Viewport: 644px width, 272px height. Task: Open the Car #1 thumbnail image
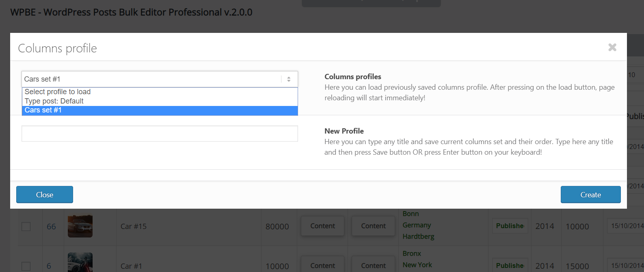[80, 263]
